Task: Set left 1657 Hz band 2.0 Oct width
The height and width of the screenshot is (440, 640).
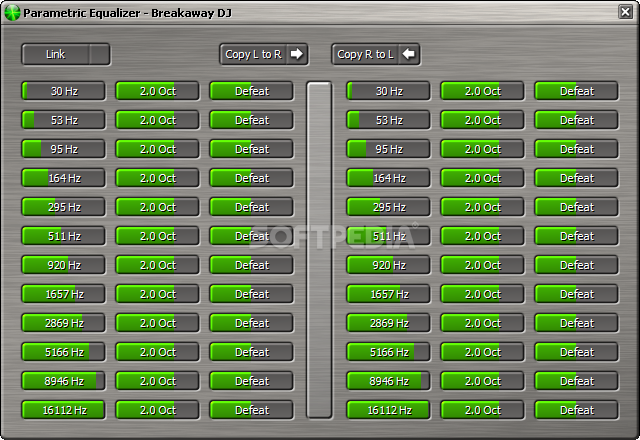Action: (x=158, y=294)
